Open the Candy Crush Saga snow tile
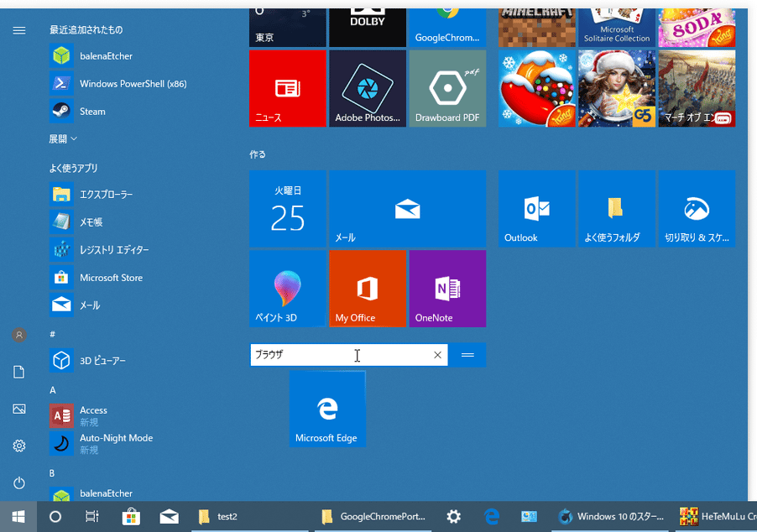This screenshot has width=757, height=532. click(x=537, y=88)
